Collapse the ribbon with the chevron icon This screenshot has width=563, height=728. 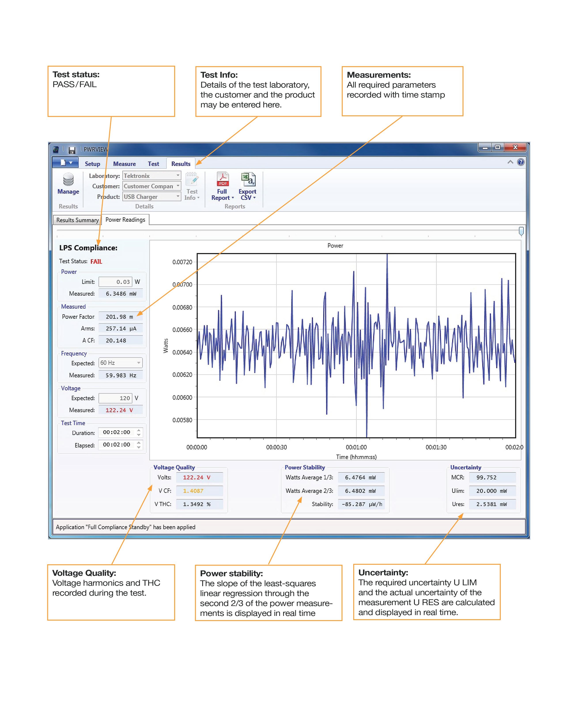click(x=510, y=162)
